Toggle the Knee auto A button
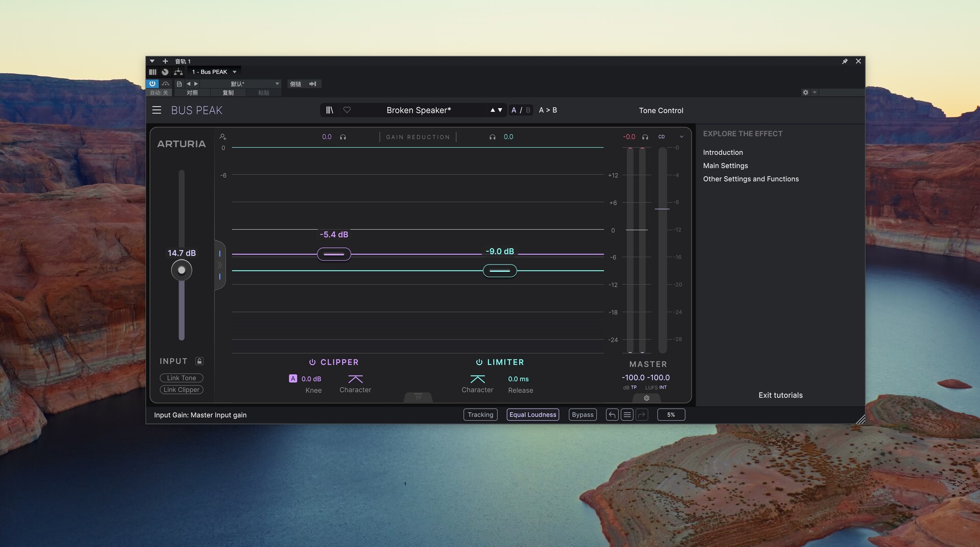This screenshot has height=547, width=980. click(293, 378)
